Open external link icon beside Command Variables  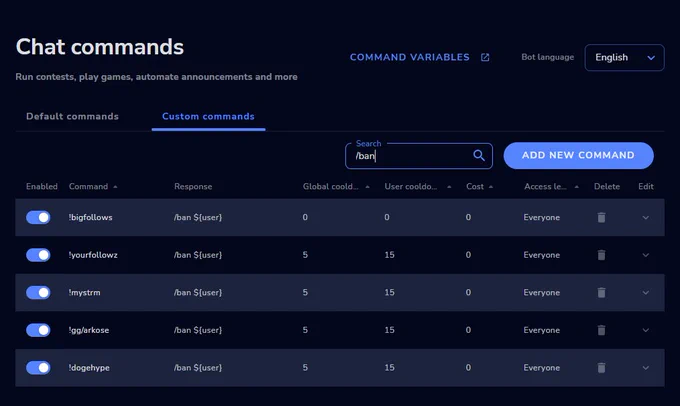tap(485, 57)
